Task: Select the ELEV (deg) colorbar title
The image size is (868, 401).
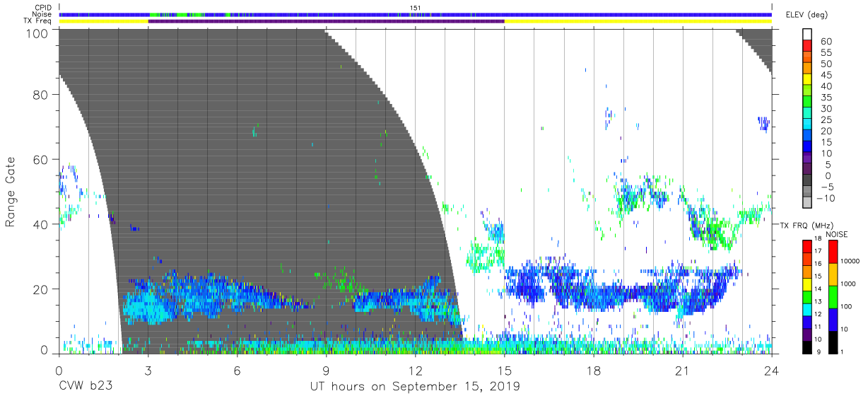Action: pos(808,15)
